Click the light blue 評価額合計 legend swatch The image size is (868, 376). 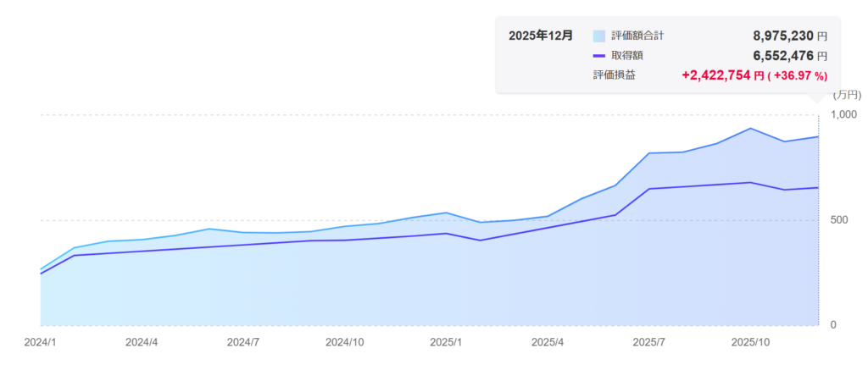(599, 36)
